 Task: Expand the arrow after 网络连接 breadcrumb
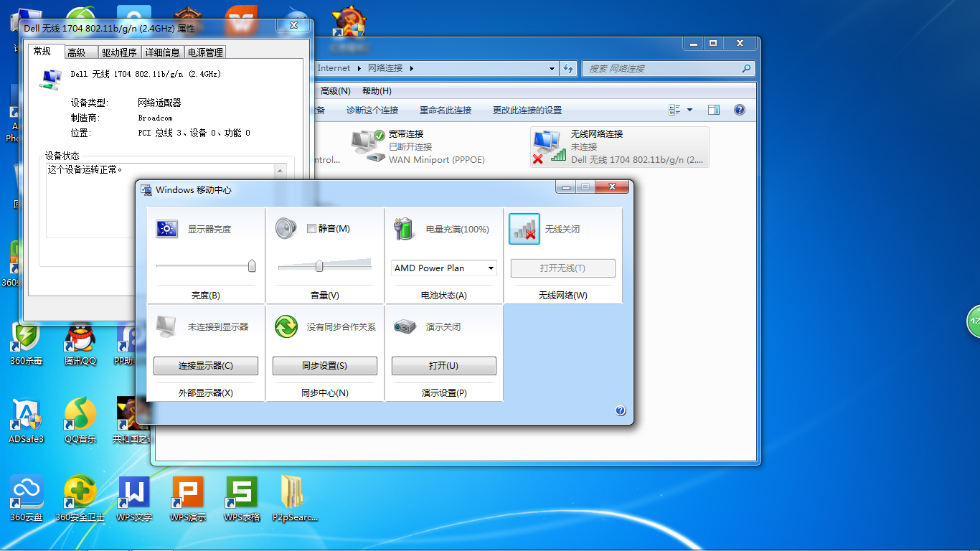click(411, 68)
